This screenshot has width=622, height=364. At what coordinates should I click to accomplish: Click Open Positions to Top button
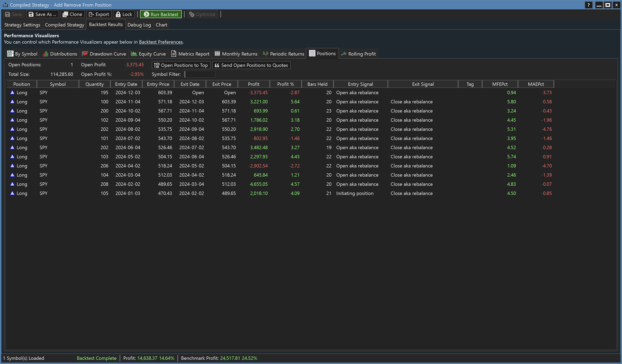(x=181, y=65)
